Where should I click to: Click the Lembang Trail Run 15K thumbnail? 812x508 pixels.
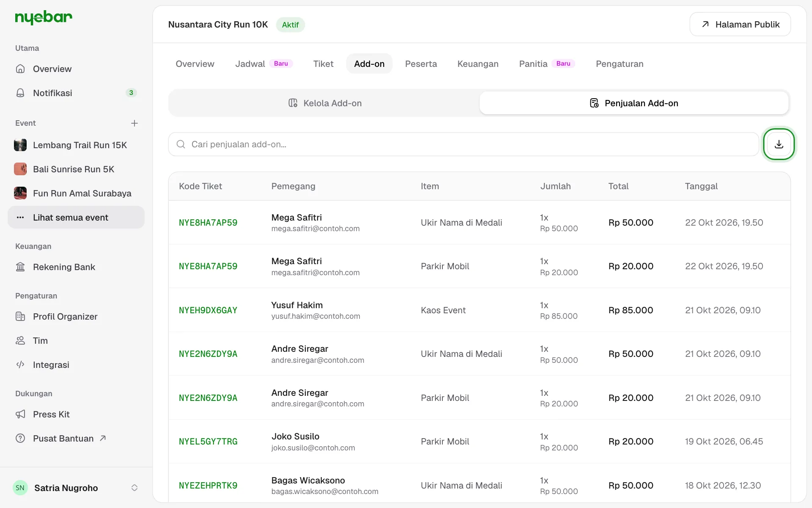click(x=20, y=145)
